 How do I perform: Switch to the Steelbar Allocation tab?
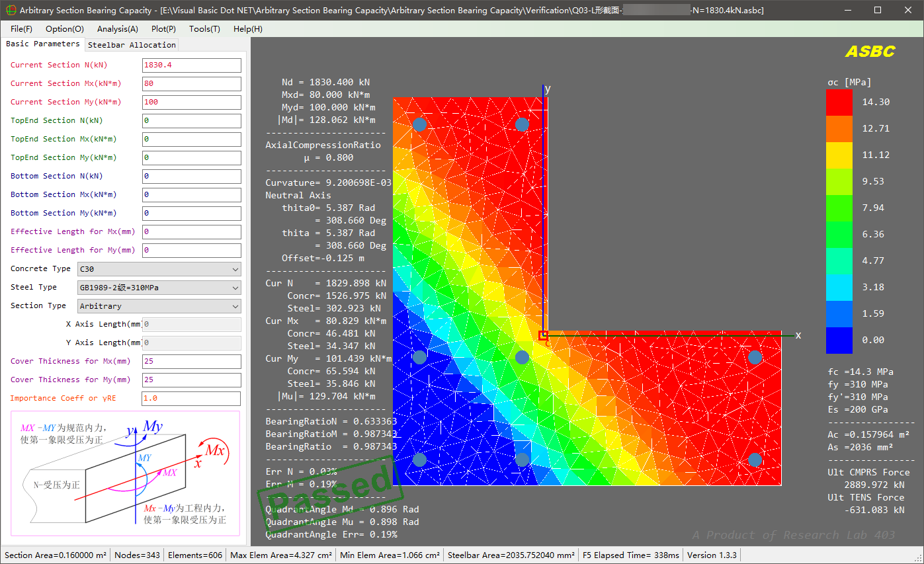pos(132,45)
